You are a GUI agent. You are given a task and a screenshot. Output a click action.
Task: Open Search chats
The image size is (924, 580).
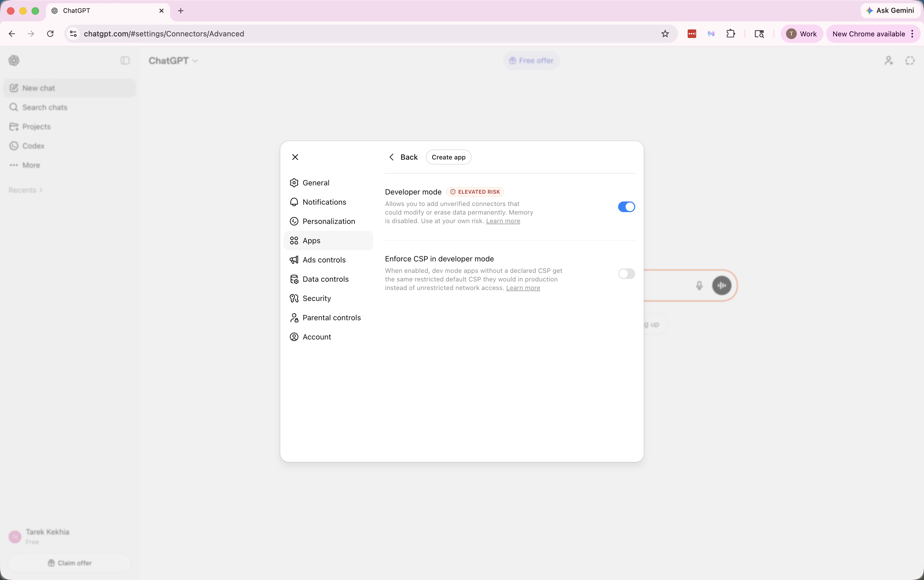click(x=70, y=107)
